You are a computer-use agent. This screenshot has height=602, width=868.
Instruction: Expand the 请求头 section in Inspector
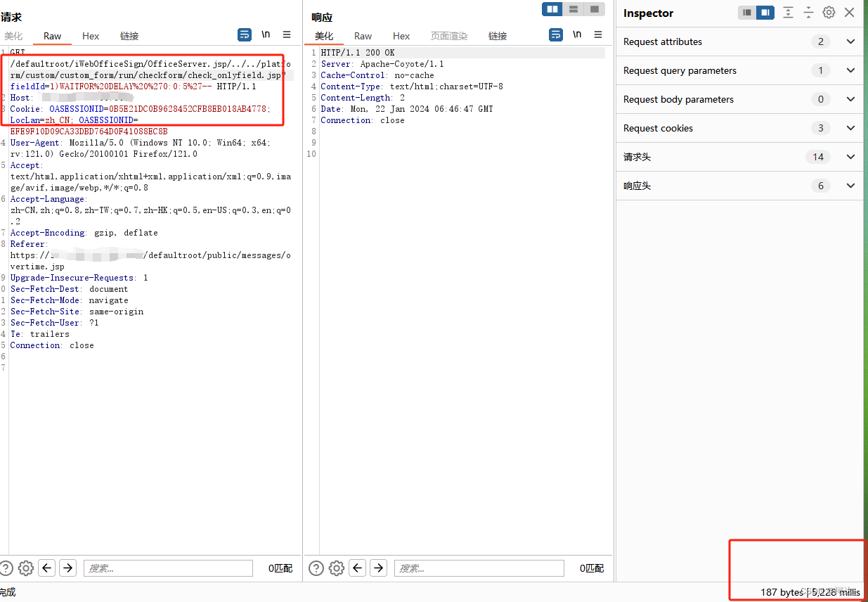pyautogui.click(x=850, y=157)
